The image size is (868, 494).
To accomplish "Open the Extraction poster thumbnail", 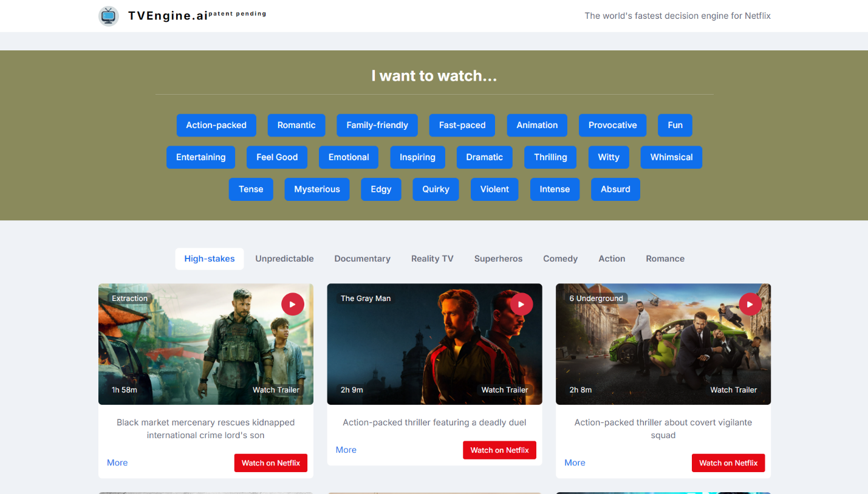I will pos(206,344).
